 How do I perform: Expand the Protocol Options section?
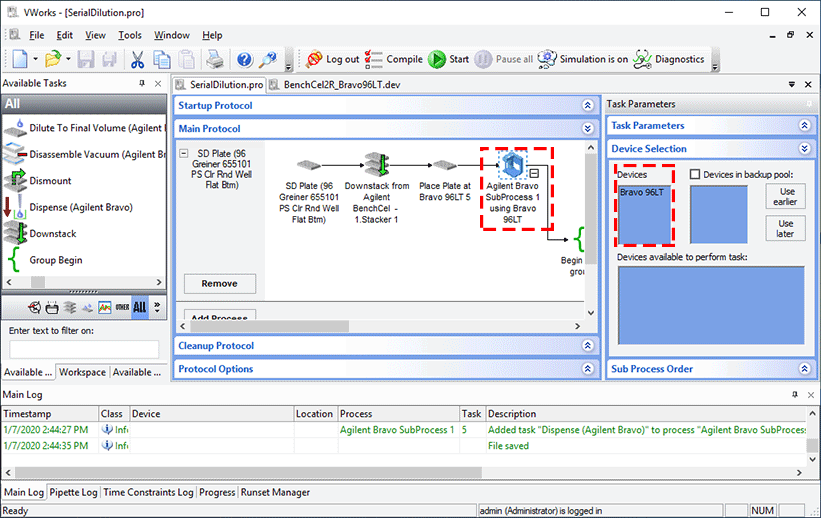587,369
